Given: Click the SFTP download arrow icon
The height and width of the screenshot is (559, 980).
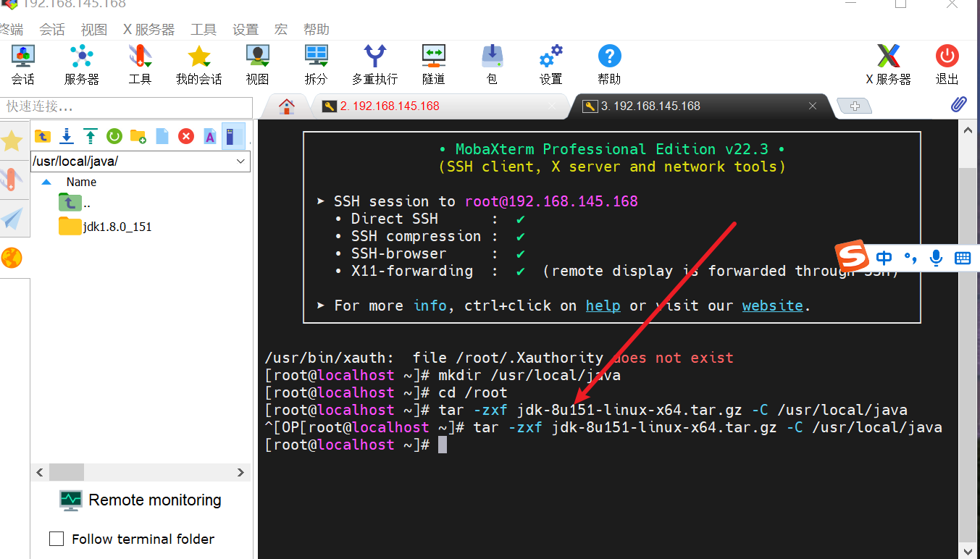Looking at the screenshot, I should [x=66, y=135].
